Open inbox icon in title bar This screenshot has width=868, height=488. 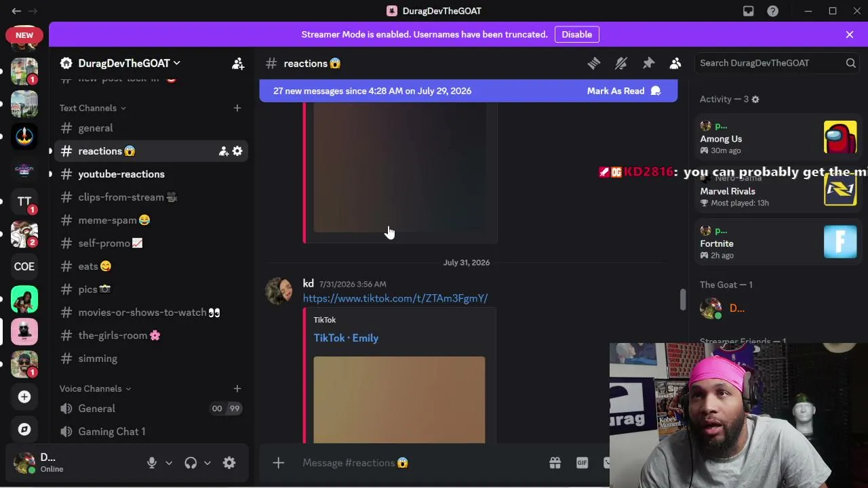(749, 11)
